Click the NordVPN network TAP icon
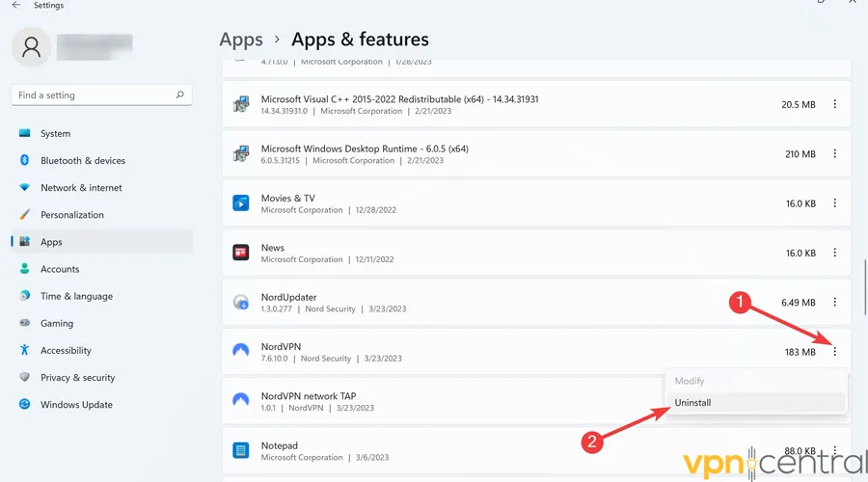 241,399
